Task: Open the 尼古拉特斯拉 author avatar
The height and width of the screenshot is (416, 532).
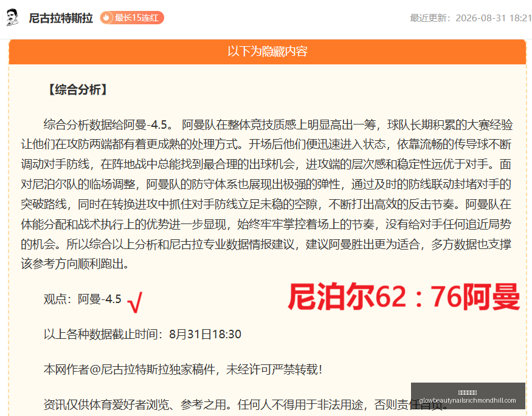Action: pyautogui.click(x=12, y=18)
